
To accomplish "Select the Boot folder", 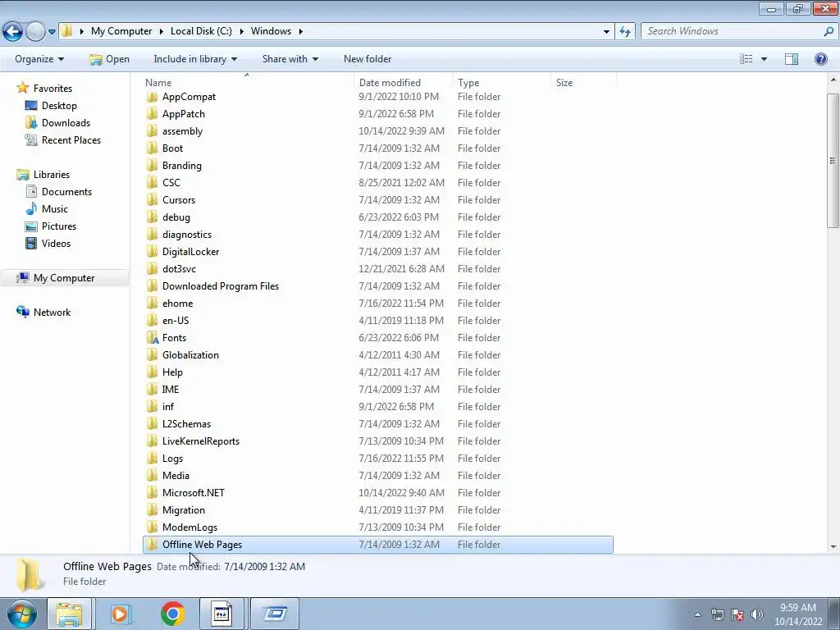I will pyautogui.click(x=172, y=148).
